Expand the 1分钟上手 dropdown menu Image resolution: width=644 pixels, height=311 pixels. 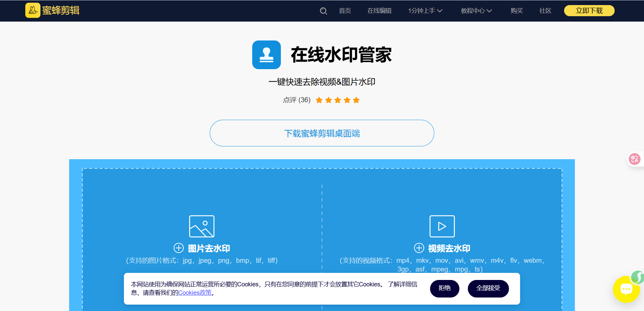tap(425, 11)
